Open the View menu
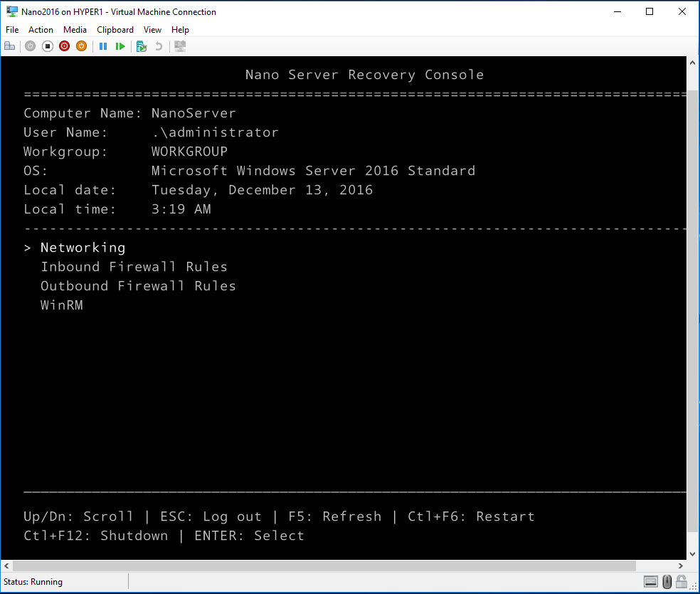Viewport: 700px width, 594px height. click(152, 30)
